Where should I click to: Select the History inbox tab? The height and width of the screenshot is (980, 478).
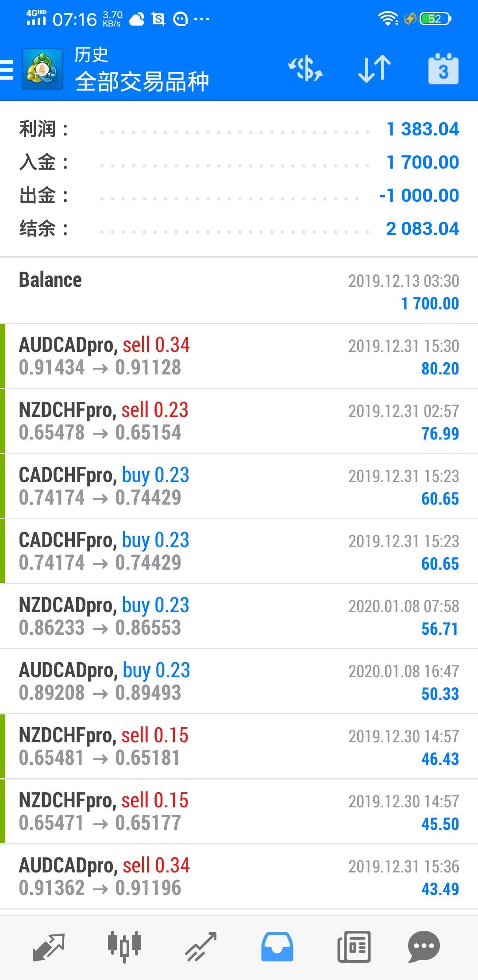point(277,947)
